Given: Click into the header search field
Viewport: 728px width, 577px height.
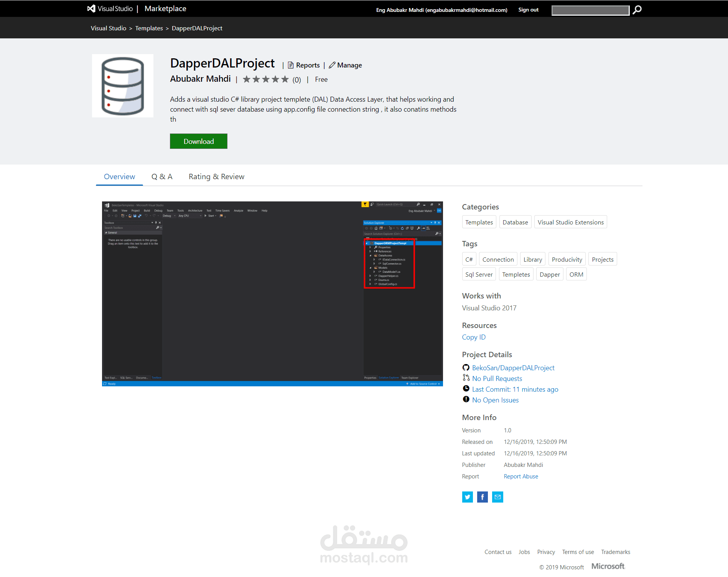Looking at the screenshot, I should click(x=590, y=10).
